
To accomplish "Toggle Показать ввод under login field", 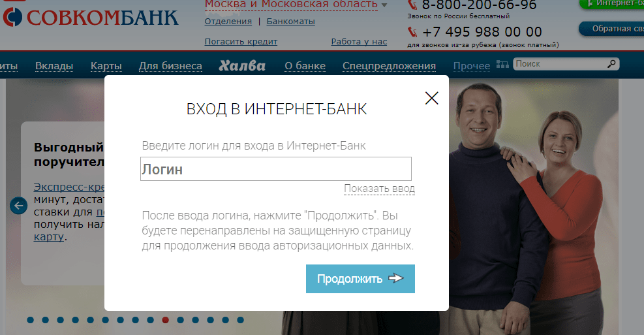I will pyautogui.click(x=379, y=188).
